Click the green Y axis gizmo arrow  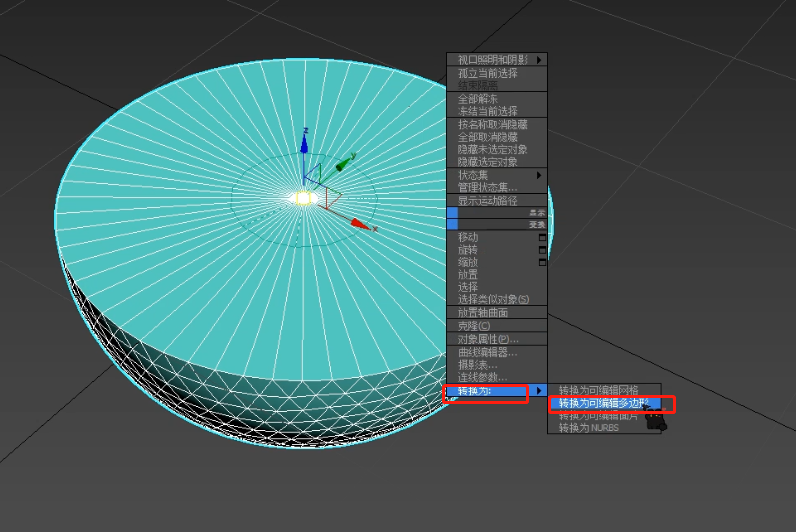[x=343, y=164]
